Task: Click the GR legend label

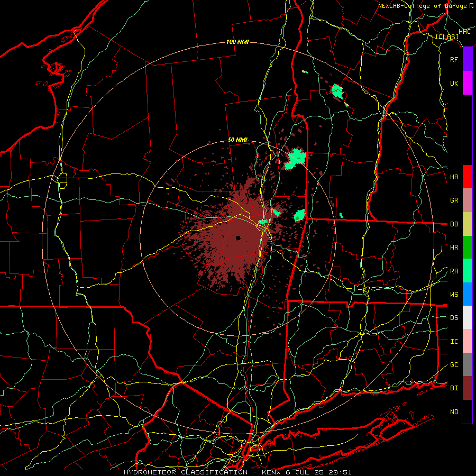Action: pyautogui.click(x=454, y=200)
